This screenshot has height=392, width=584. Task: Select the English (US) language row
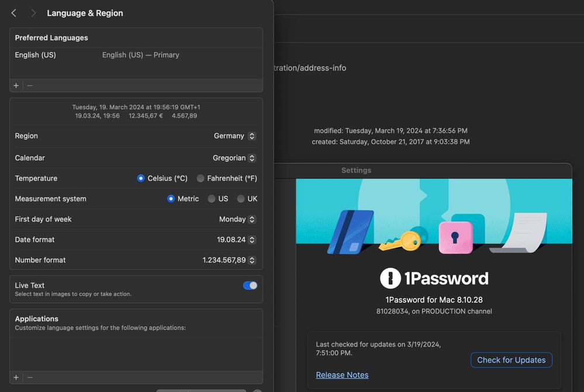(136, 55)
